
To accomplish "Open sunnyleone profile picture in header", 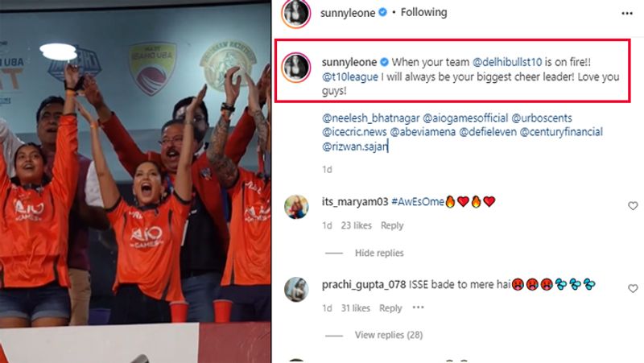I will [295, 14].
